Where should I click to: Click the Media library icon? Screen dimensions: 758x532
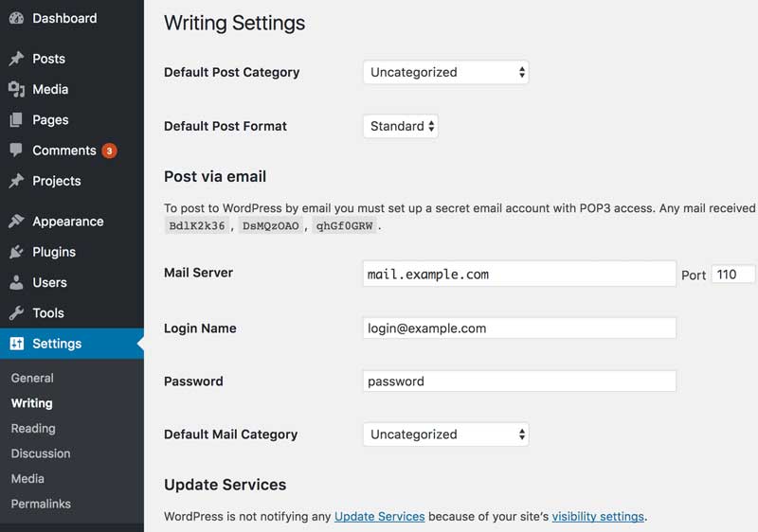16,89
